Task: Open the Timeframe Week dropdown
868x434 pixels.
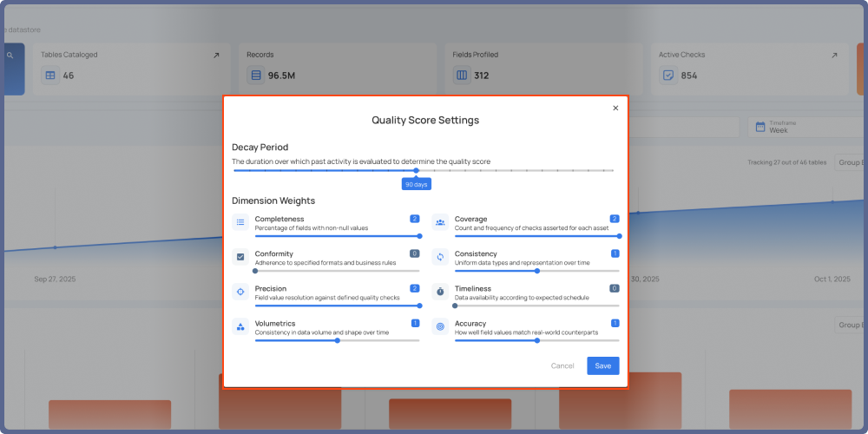Action: [x=807, y=127]
